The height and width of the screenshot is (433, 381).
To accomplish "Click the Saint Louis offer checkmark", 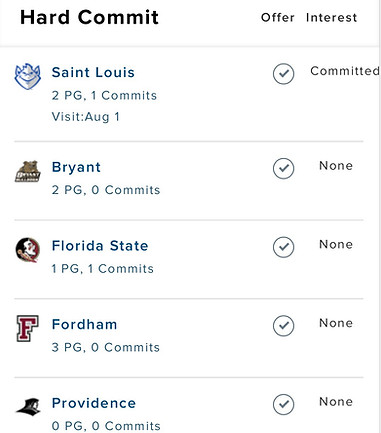I will click(x=283, y=74).
